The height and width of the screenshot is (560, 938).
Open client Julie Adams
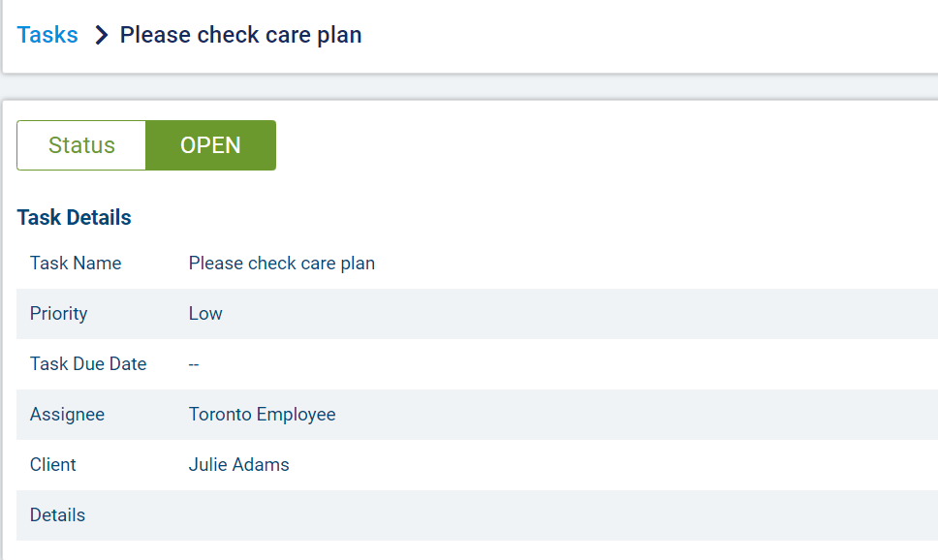tap(238, 465)
